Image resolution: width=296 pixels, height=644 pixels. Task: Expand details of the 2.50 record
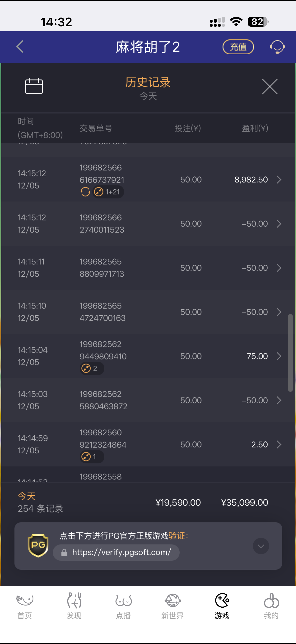(279, 445)
